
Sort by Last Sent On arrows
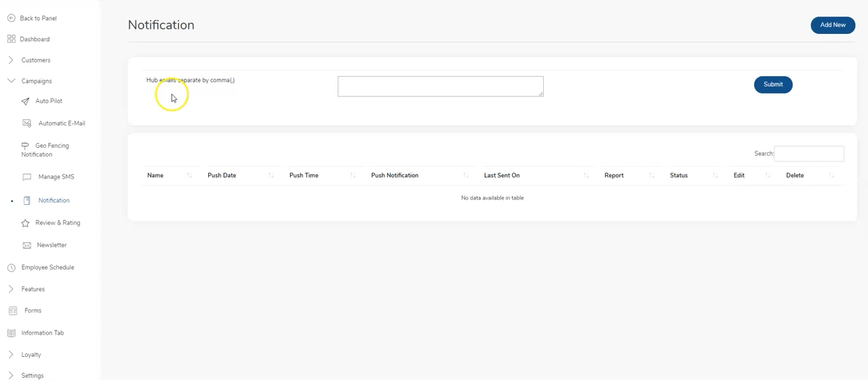(586, 176)
